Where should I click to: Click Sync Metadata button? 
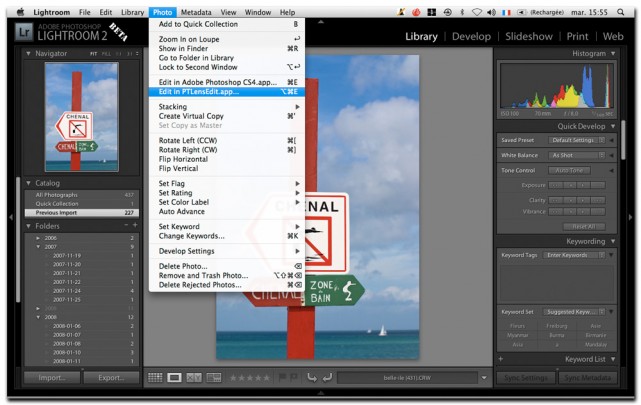(x=587, y=378)
